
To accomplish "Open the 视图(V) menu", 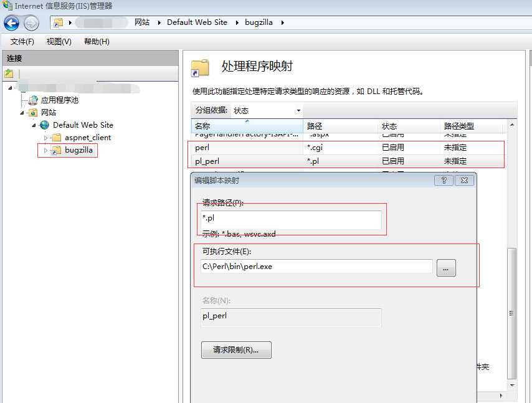I will [x=59, y=41].
